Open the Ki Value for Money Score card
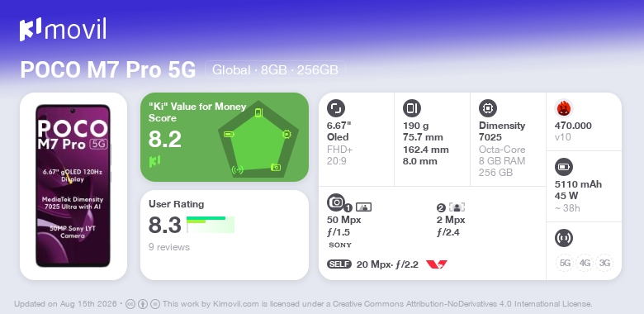 pos(225,137)
